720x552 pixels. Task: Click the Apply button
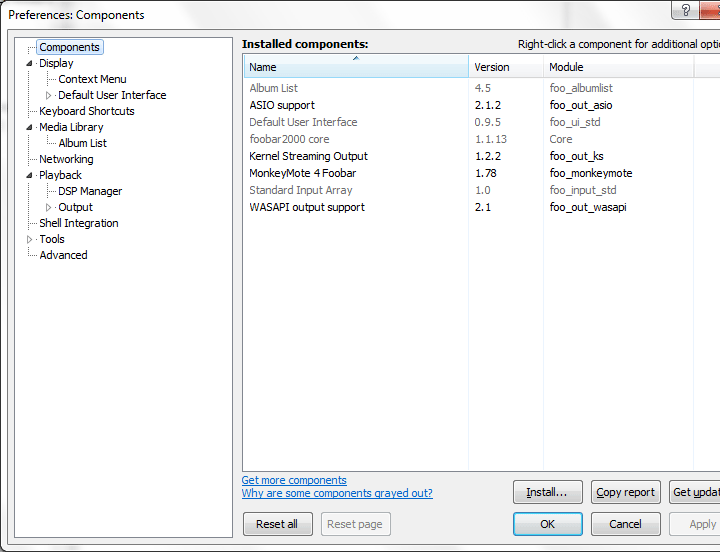click(x=695, y=524)
